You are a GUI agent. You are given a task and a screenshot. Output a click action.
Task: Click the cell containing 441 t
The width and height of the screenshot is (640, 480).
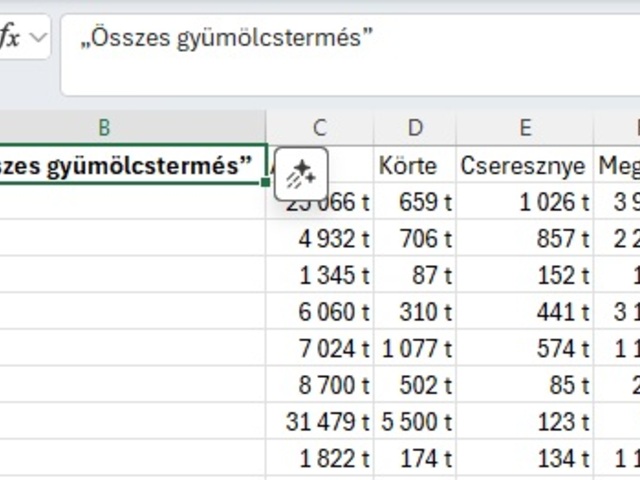(x=525, y=312)
